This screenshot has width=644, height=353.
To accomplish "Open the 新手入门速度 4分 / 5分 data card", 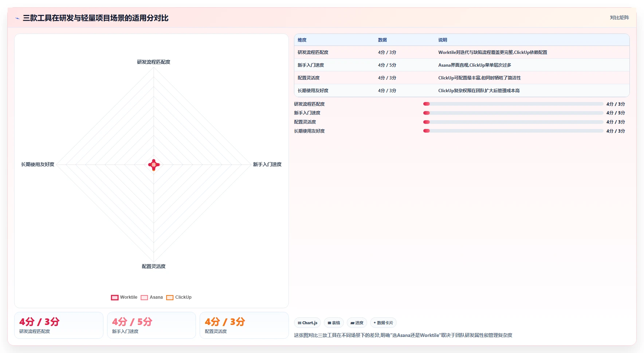I will 152,325.
